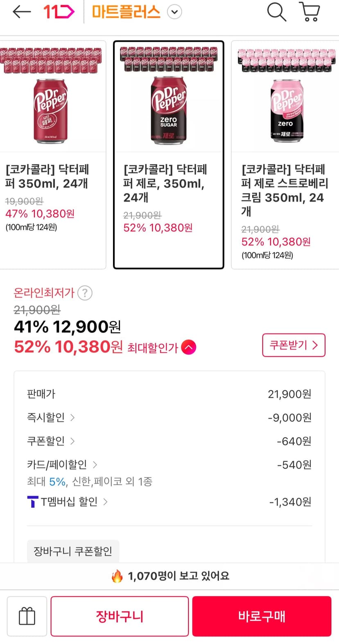Tap the gift box icon

tap(27, 616)
